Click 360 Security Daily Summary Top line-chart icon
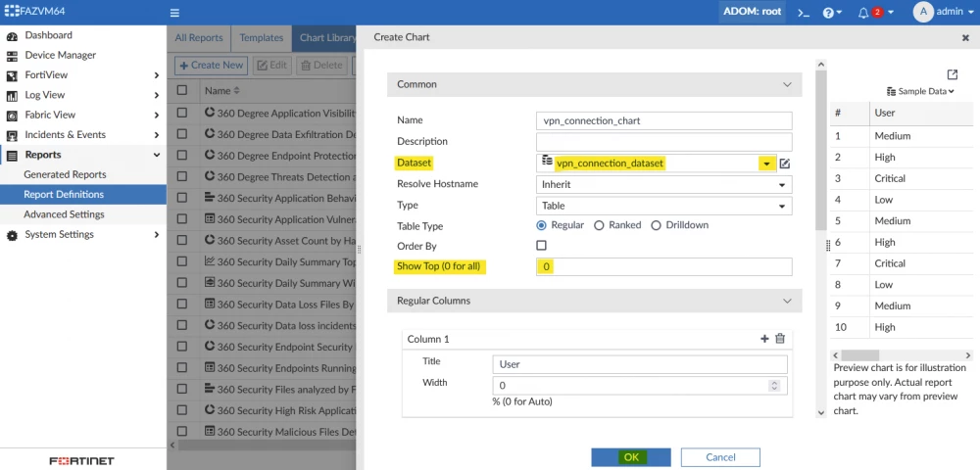Viewport: 980px width, 470px height. [210, 261]
